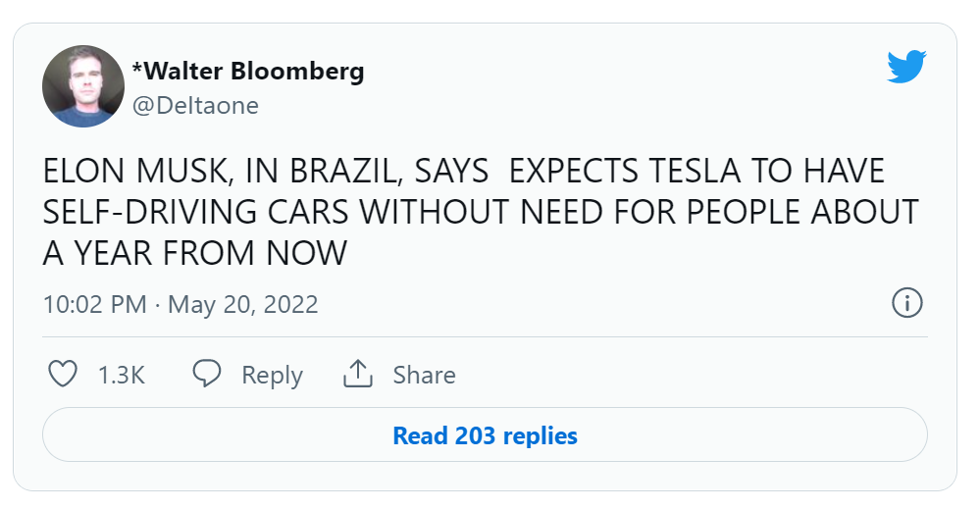Viewport: 980px width, 509px height.
Task: Click the word BRAZIL in the tweet
Action: point(337,172)
